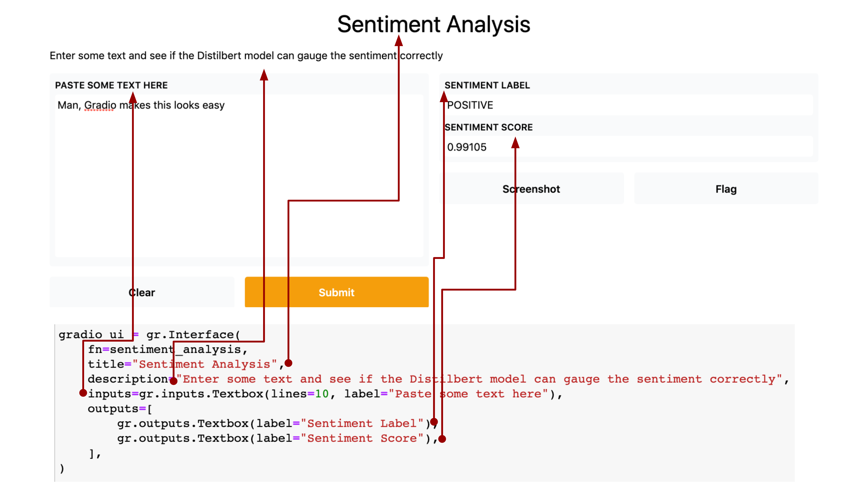Flag this result with the Flag button
This screenshot has height=488, width=868.
[x=726, y=189]
